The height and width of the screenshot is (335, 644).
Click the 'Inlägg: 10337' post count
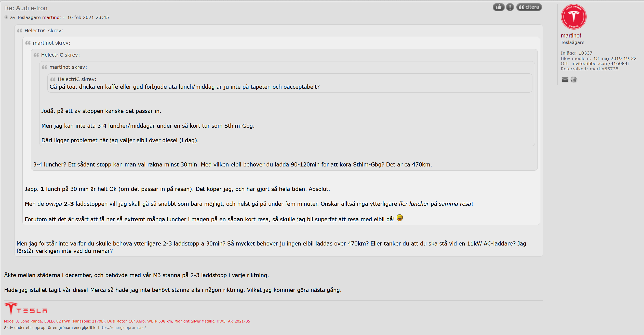coord(576,53)
